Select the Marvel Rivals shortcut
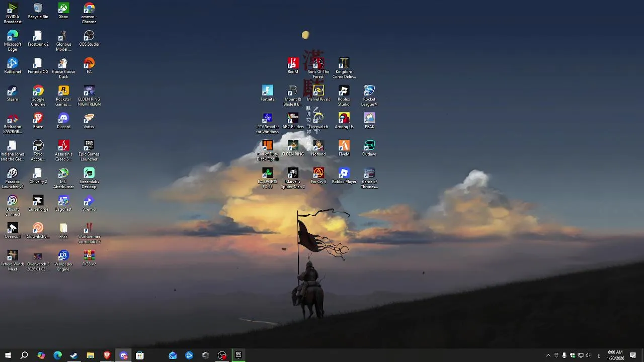This screenshot has height=362, width=644. (x=318, y=94)
